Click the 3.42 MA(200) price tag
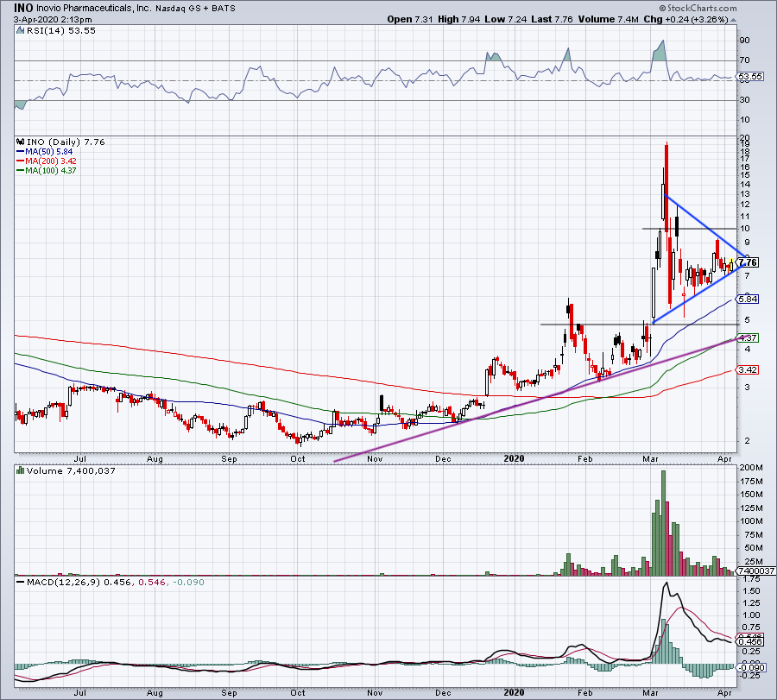 (748, 370)
